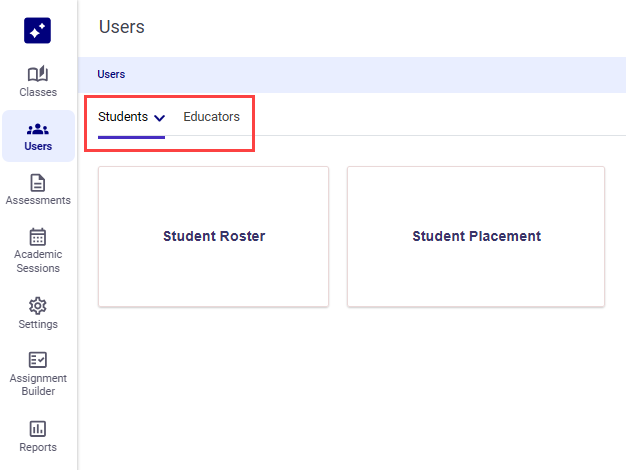The width and height of the screenshot is (626, 470).
Task: Click the Users page heading
Action: tap(122, 27)
